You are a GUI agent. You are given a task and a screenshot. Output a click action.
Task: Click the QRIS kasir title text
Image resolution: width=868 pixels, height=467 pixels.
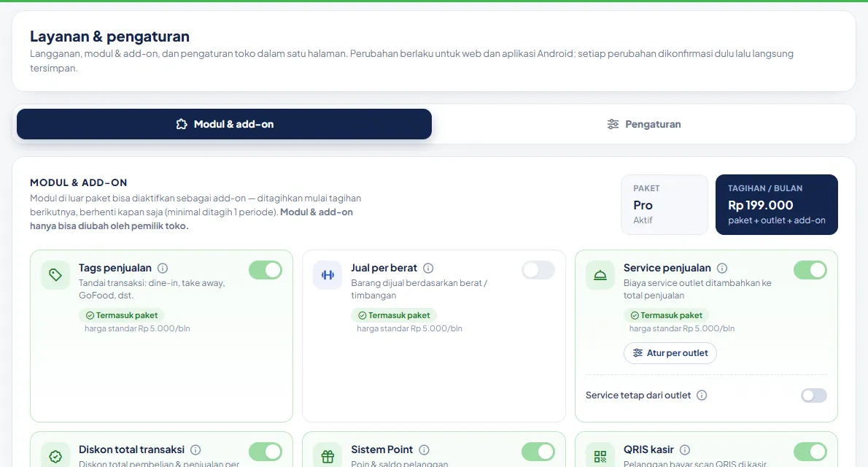tap(648, 449)
